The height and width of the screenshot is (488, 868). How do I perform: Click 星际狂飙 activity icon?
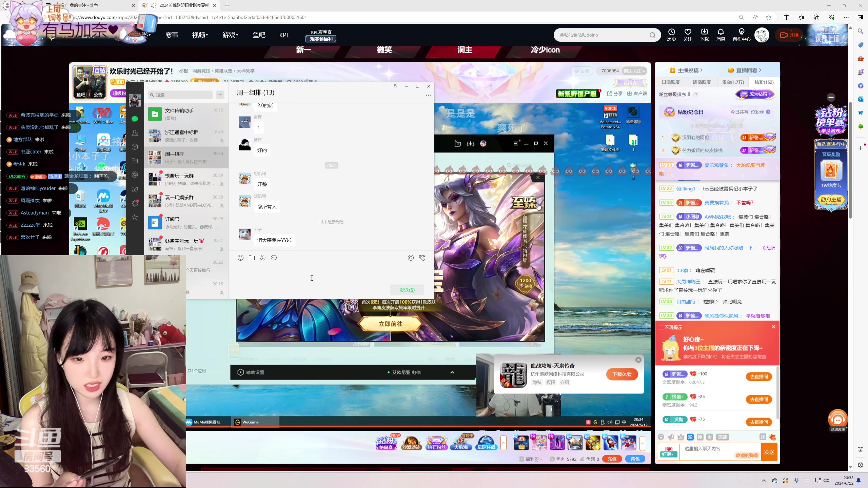click(486, 443)
